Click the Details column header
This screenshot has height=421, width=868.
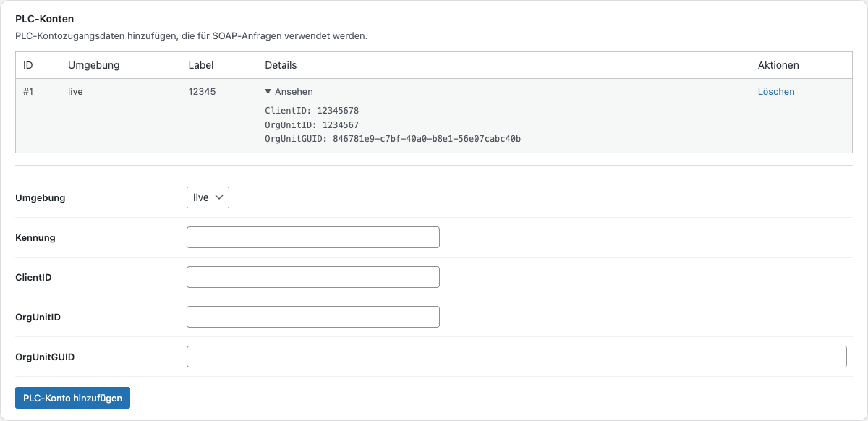(x=281, y=64)
